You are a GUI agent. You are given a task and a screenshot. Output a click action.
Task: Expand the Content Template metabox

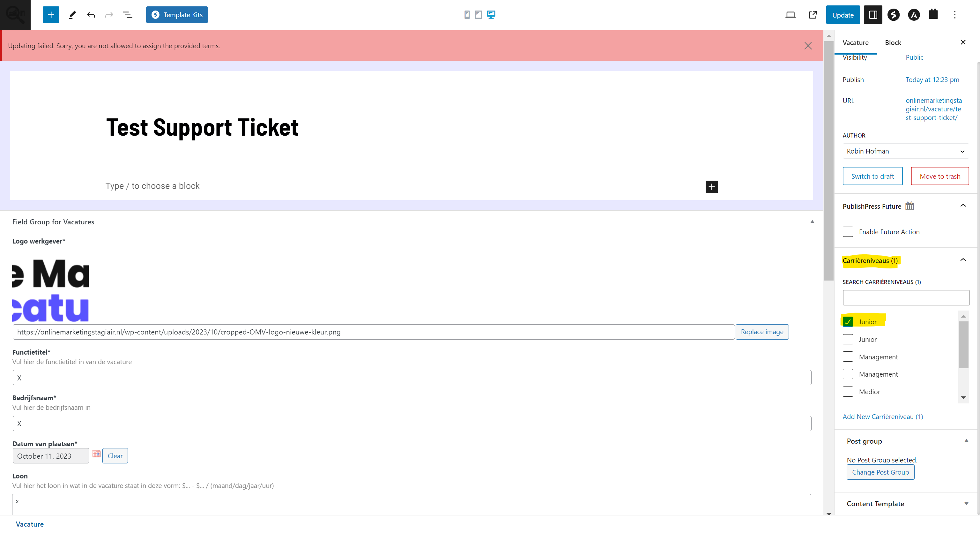(966, 504)
